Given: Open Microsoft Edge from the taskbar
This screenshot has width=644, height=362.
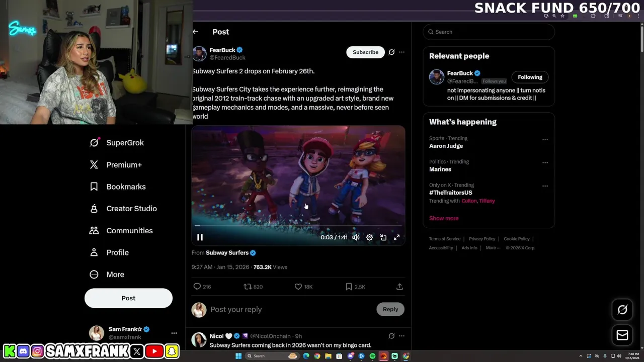Looking at the screenshot, I should pos(306,356).
